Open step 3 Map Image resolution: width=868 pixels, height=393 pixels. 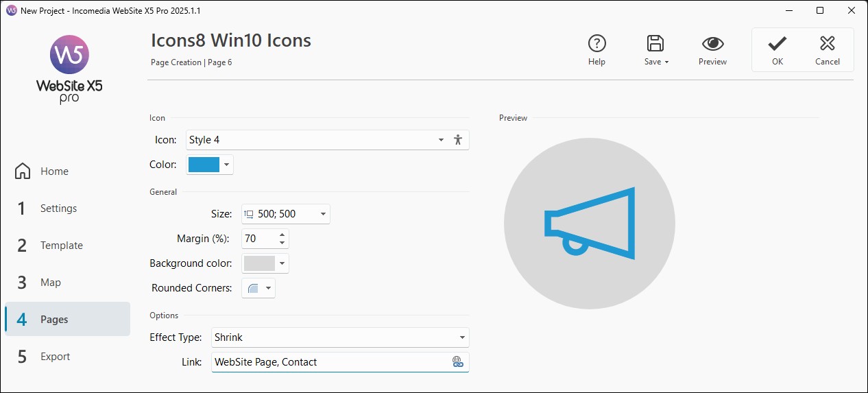[x=67, y=283]
